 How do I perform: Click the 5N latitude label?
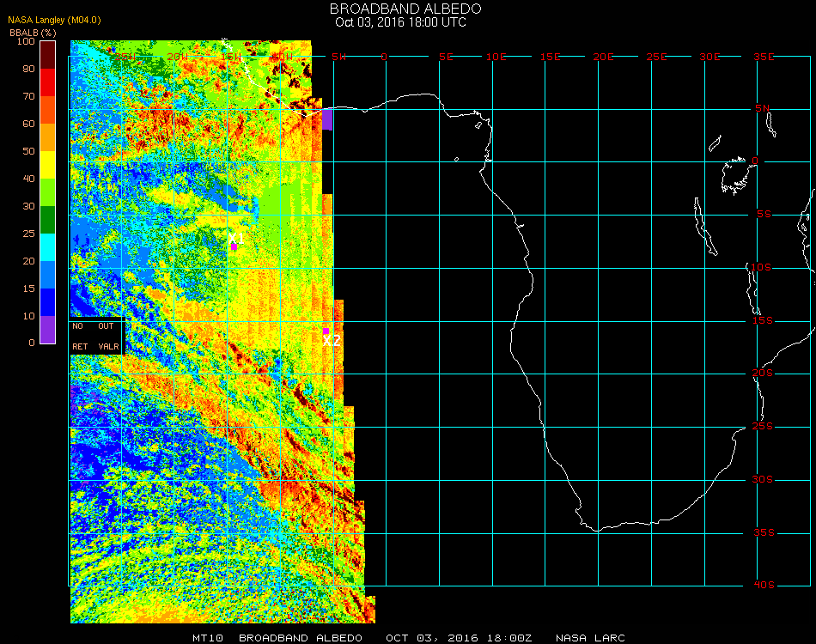[x=762, y=108]
